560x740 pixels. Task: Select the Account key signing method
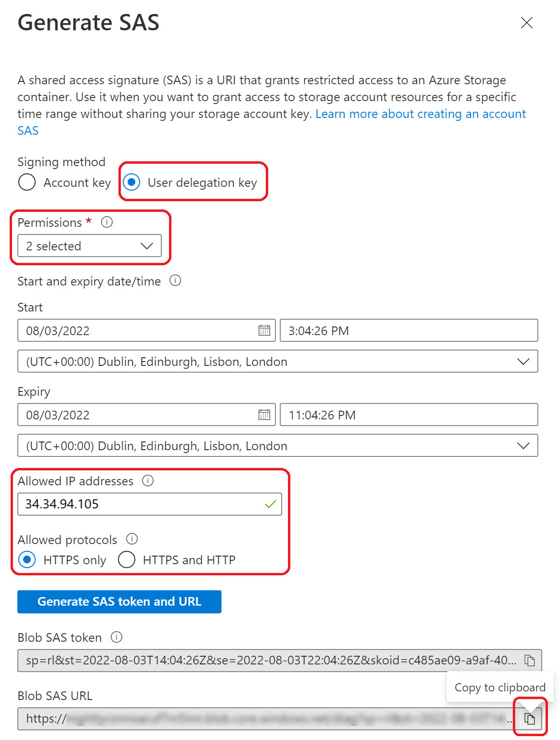click(x=27, y=182)
